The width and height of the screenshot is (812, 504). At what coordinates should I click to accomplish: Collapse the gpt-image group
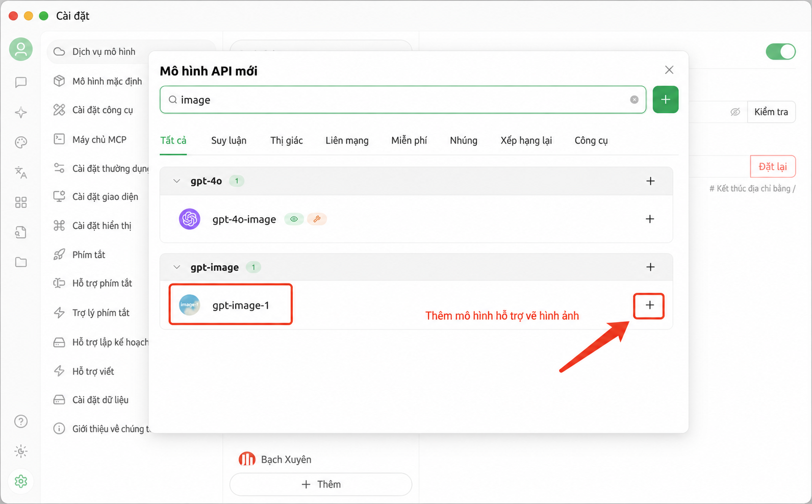click(x=176, y=267)
